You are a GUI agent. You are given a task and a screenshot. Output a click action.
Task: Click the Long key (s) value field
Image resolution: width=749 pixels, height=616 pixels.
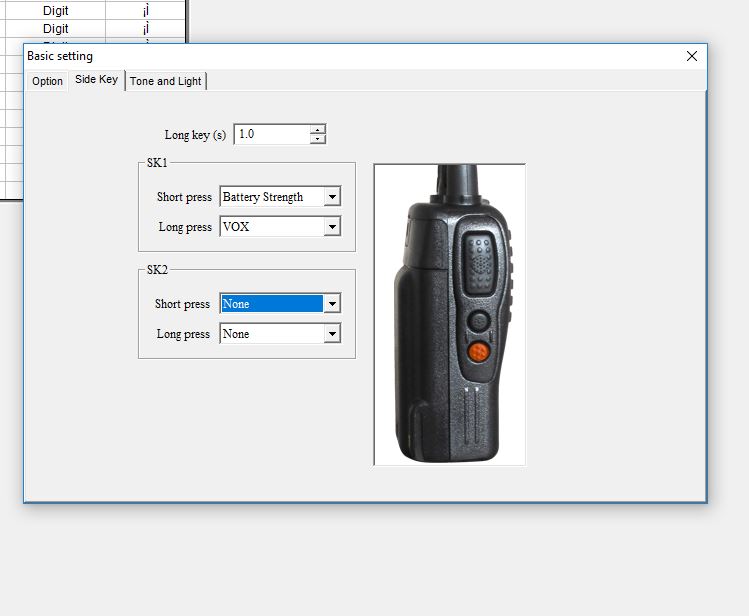272,134
